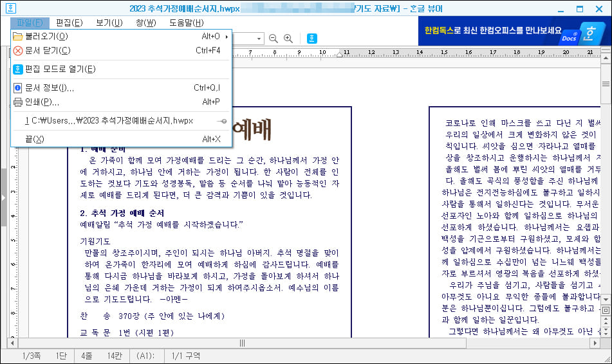Choose 편집 모드로 열기(E)
The width and height of the screenshot is (612, 364).
pos(122,69)
